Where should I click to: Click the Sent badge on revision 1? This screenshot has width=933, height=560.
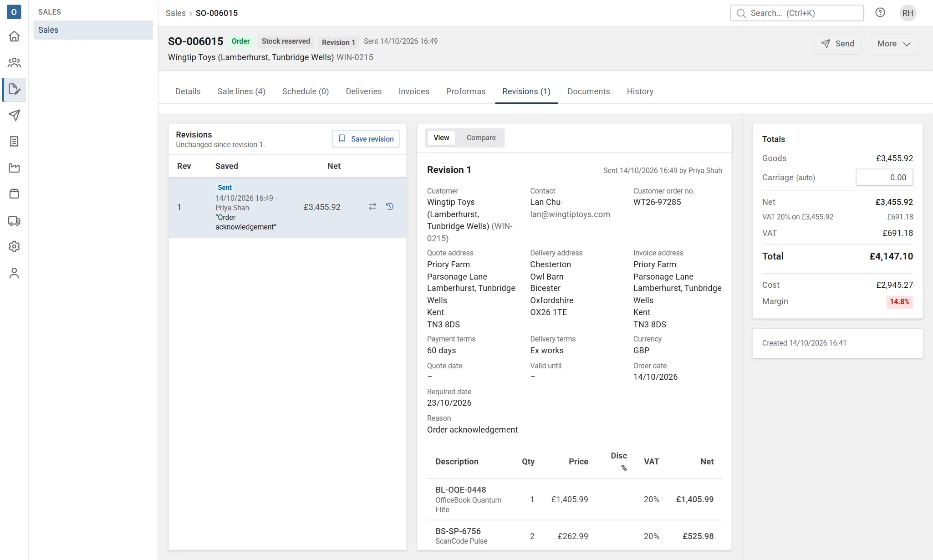(x=224, y=188)
